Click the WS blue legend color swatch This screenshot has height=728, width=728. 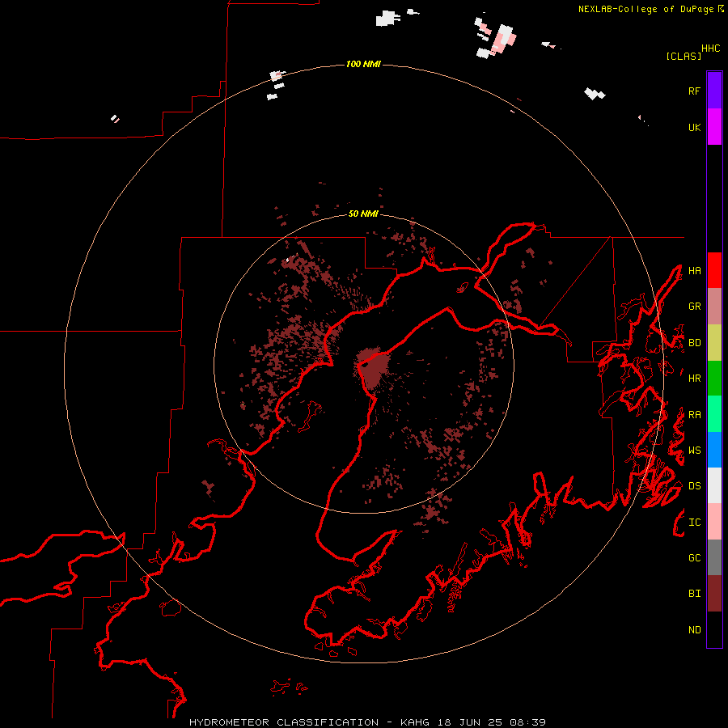[714, 450]
